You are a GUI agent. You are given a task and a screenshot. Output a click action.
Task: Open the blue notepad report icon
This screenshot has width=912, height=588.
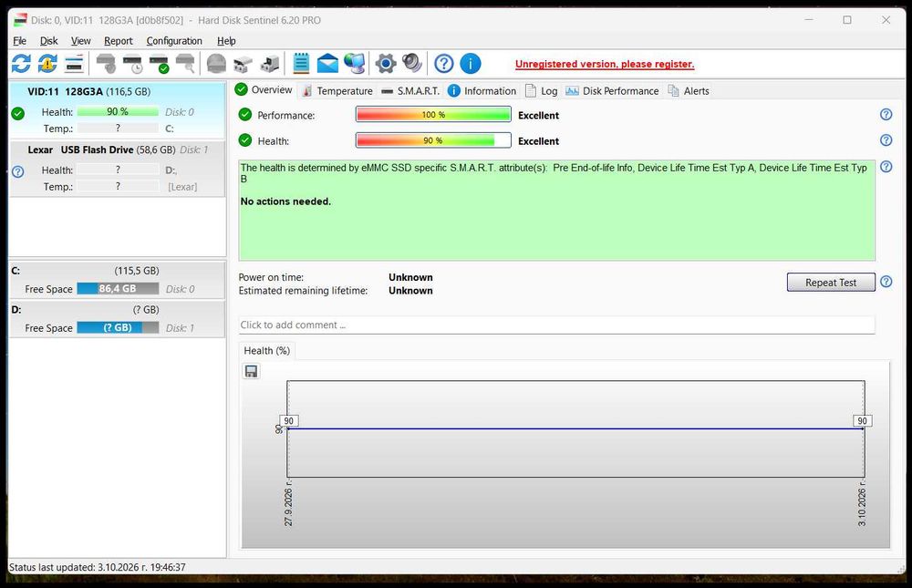301,64
